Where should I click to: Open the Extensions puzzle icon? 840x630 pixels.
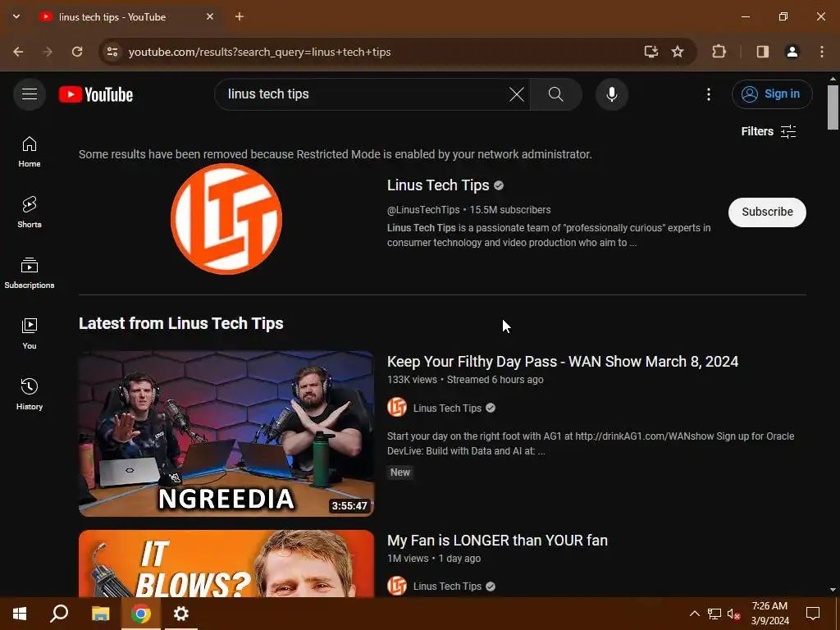[x=719, y=52]
